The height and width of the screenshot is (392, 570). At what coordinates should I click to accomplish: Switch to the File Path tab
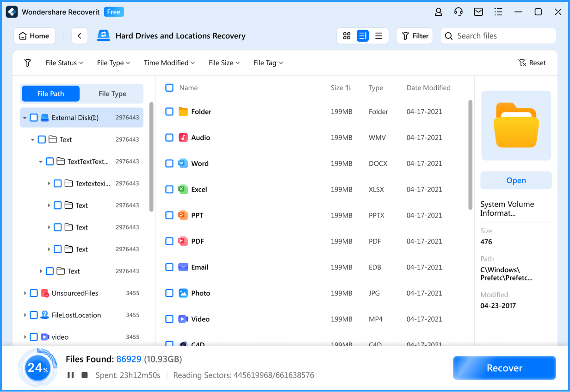[x=50, y=93]
